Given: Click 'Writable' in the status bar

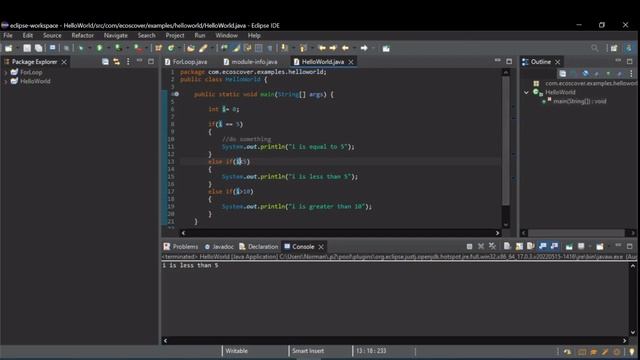Looking at the screenshot, I should click(236, 351).
